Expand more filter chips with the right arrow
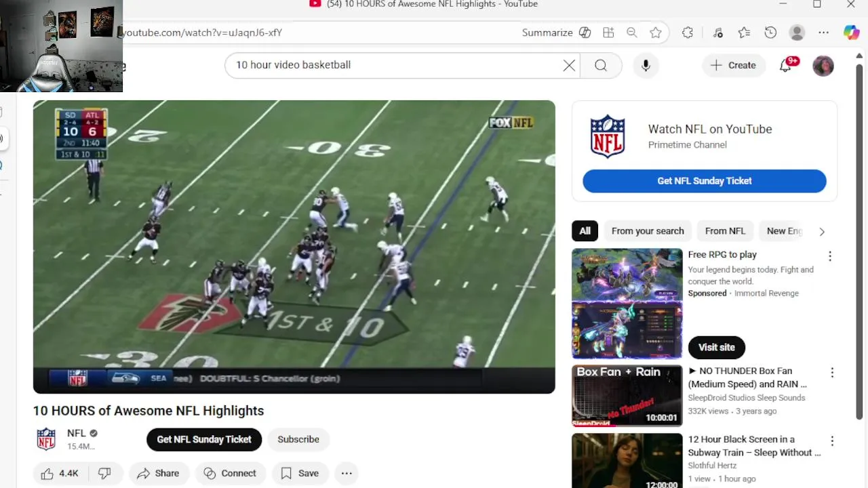Screen dimensions: 868x488 pos(822,231)
